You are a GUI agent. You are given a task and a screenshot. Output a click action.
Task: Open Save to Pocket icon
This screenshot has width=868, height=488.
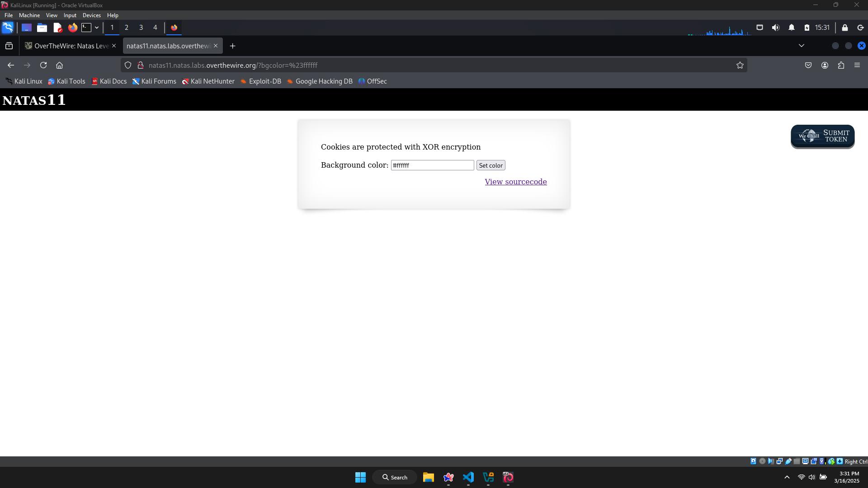(x=808, y=65)
